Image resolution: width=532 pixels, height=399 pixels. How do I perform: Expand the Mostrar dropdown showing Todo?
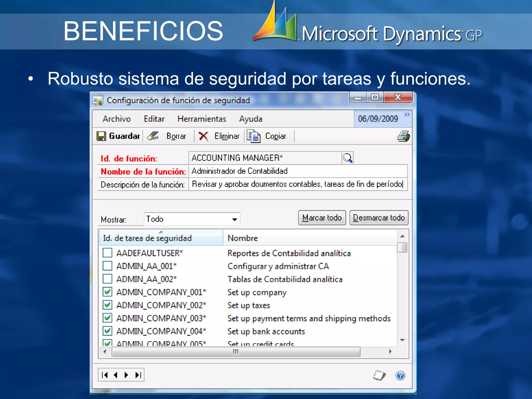[x=234, y=220]
